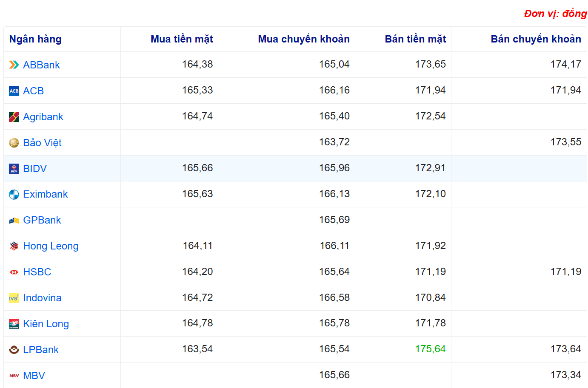The height and width of the screenshot is (388, 588).
Task: Click the ACB bank logo icon
Action: [x=14, y=91]
